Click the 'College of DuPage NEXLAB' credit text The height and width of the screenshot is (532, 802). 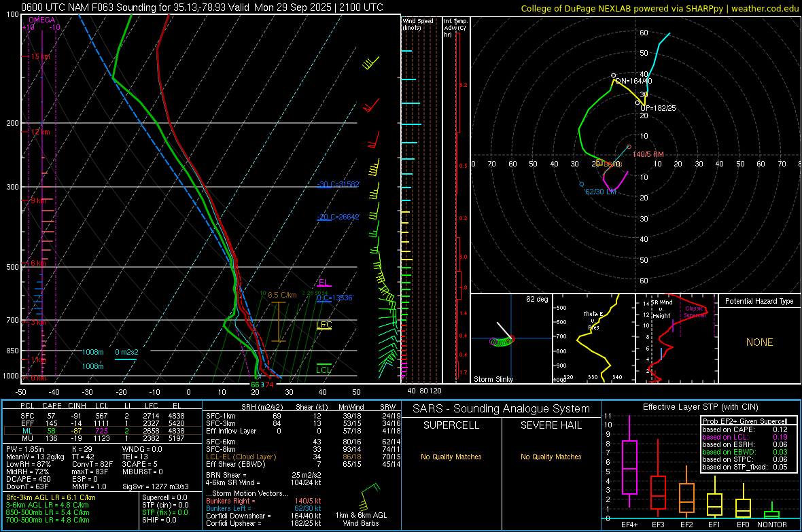[x=576, y=8]
